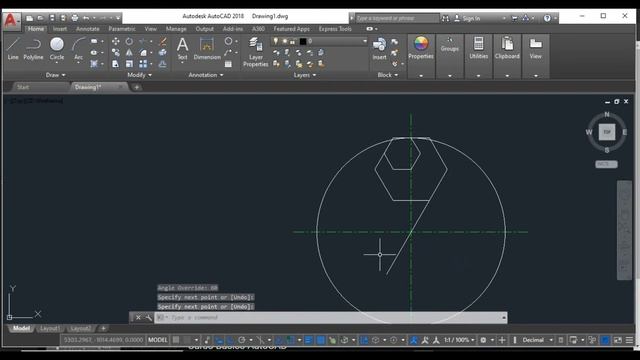Image resolution: width=640 pixels, height=360 pixels.
Task: Select the Rotate tool in Modify panel
Action: point(129,41)
